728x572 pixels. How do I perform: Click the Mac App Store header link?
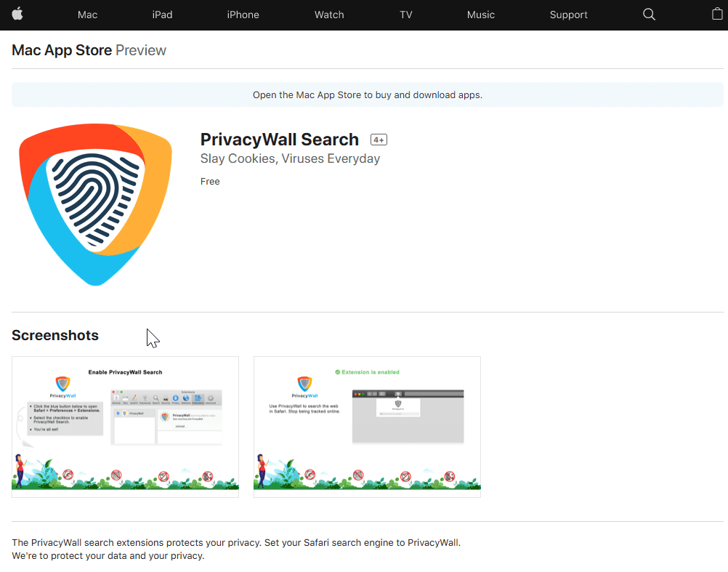pyautogui.click(x=62, y=50)
